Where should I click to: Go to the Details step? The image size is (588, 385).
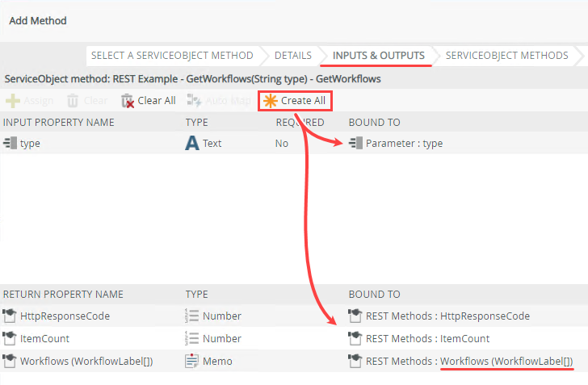coord(293,56)
